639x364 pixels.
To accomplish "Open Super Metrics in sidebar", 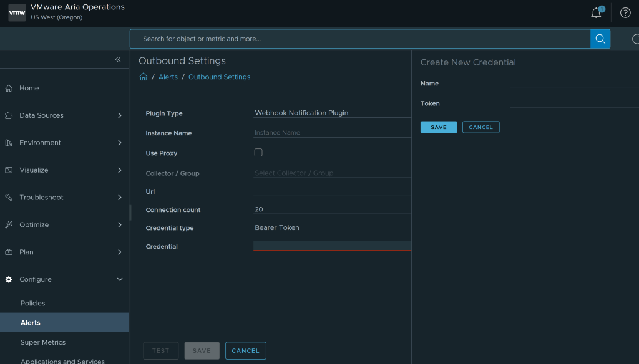I will pyautogui.click(x=43, y=342).
